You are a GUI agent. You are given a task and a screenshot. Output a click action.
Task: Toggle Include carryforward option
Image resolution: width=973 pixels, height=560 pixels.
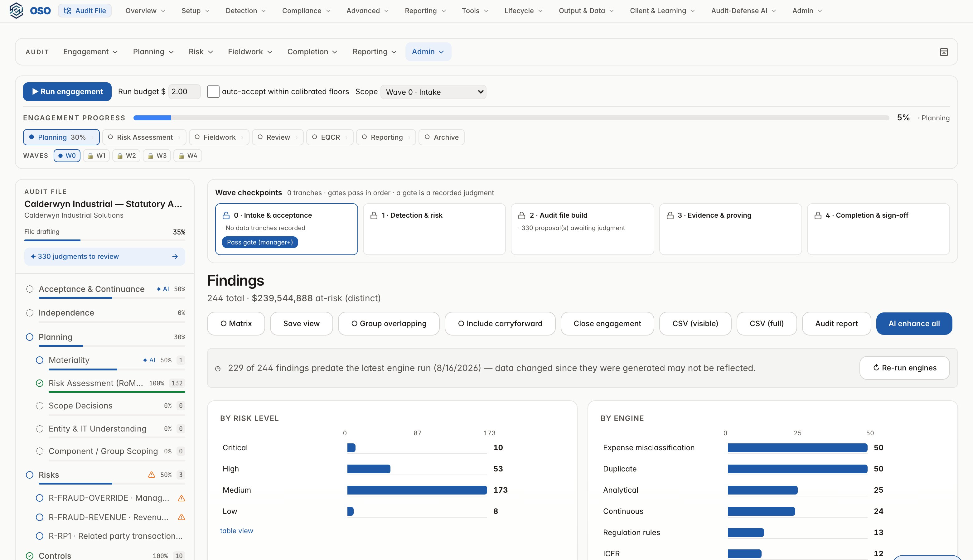tap(500, 323)
